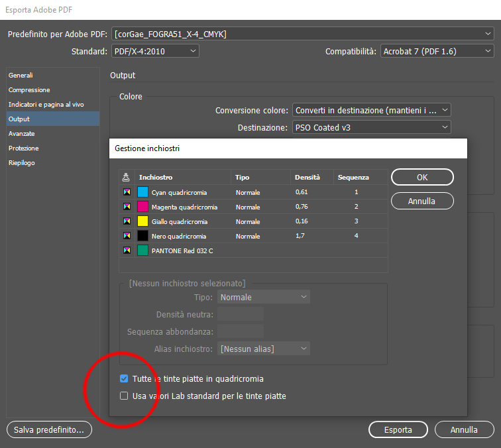Toggle process icon beside Magenta quadricromia

[127, 206]
